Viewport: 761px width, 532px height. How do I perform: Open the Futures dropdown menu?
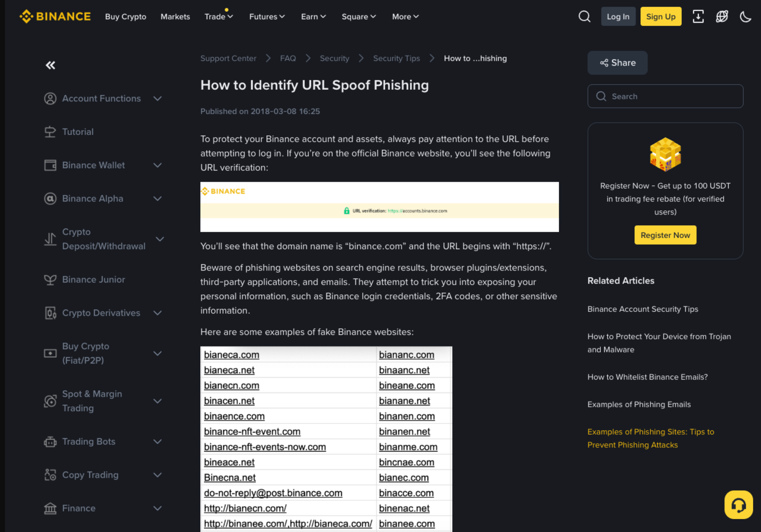point(267,17)
